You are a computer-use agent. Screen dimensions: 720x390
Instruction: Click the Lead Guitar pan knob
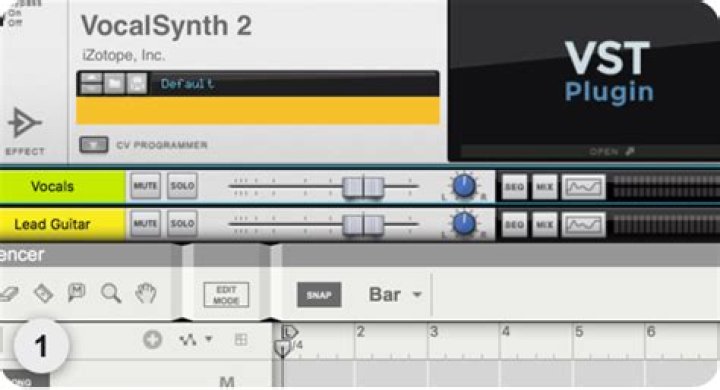point(464,224)
